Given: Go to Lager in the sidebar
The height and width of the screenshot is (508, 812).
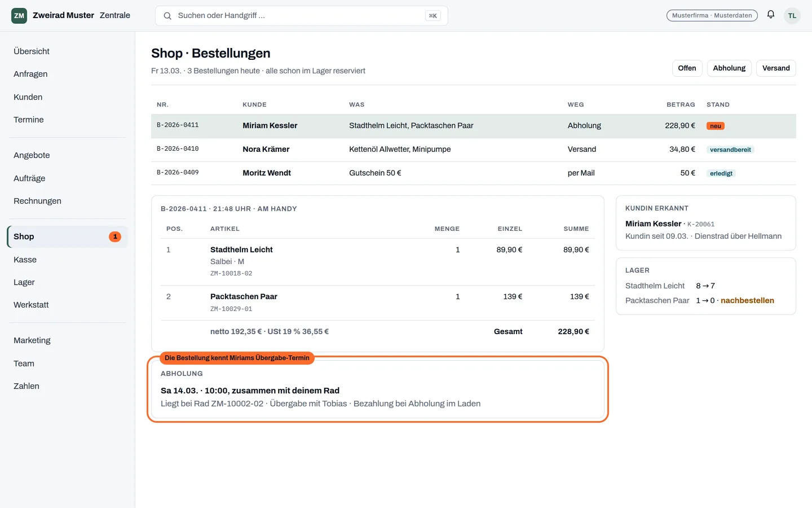Looking at the screenshot, I should tap(68, 282).
